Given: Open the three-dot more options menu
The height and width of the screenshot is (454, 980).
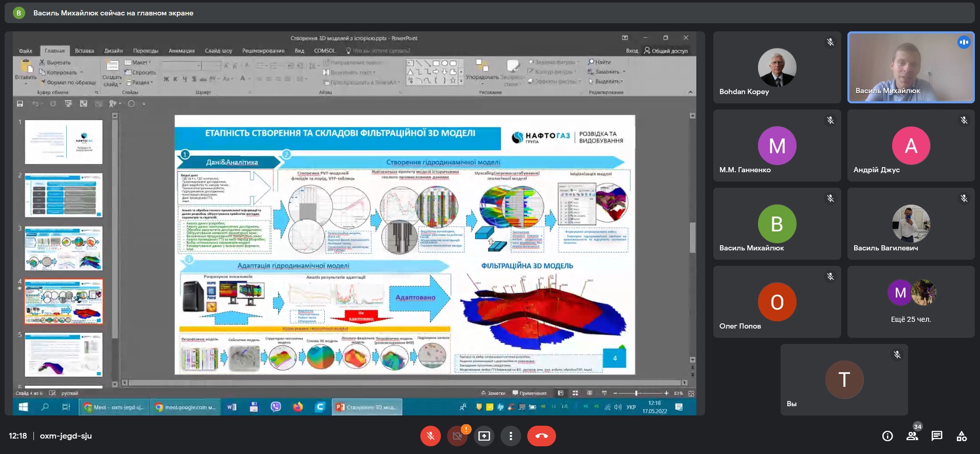Looking at the screenshot, I should coord(510,436).
